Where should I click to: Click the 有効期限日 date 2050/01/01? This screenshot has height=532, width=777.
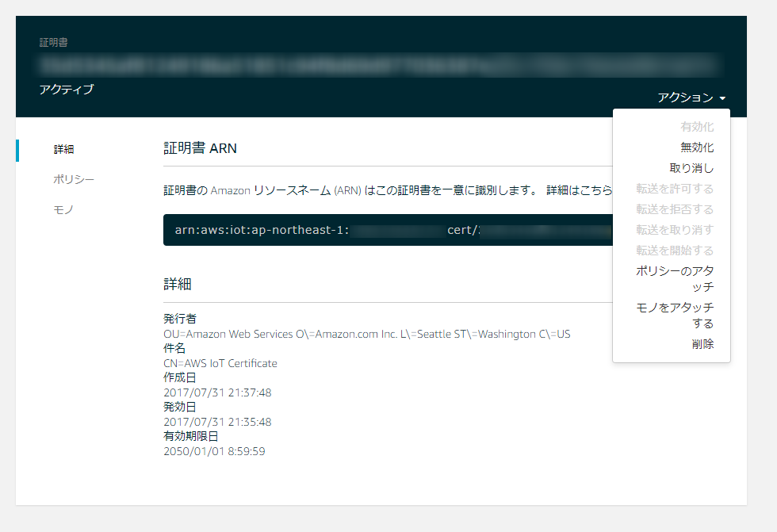coord(214,452)
